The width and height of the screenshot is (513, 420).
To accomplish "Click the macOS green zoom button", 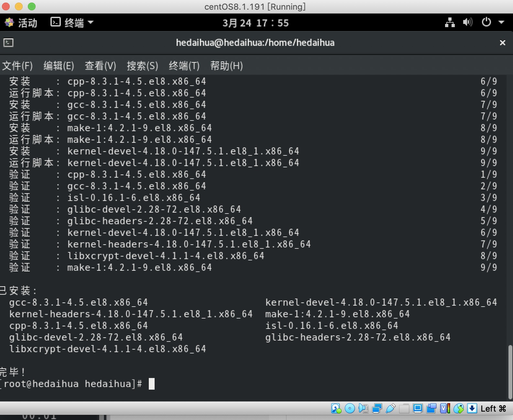I will (32, 6).
